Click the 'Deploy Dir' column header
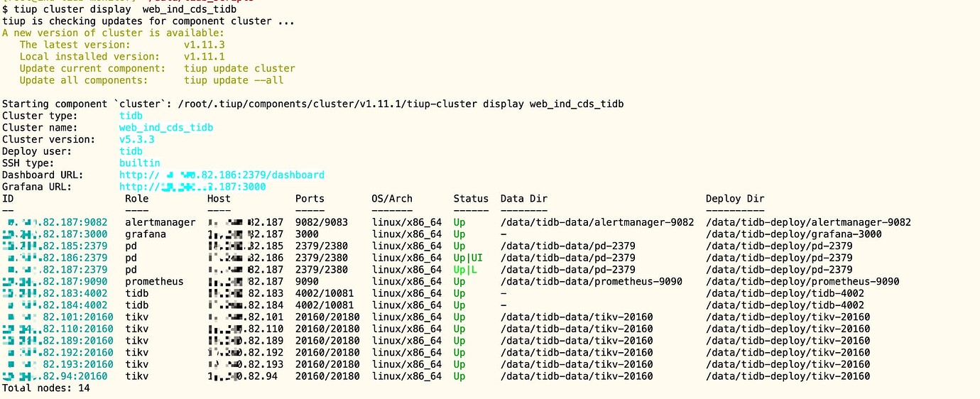 pos(735,199)
